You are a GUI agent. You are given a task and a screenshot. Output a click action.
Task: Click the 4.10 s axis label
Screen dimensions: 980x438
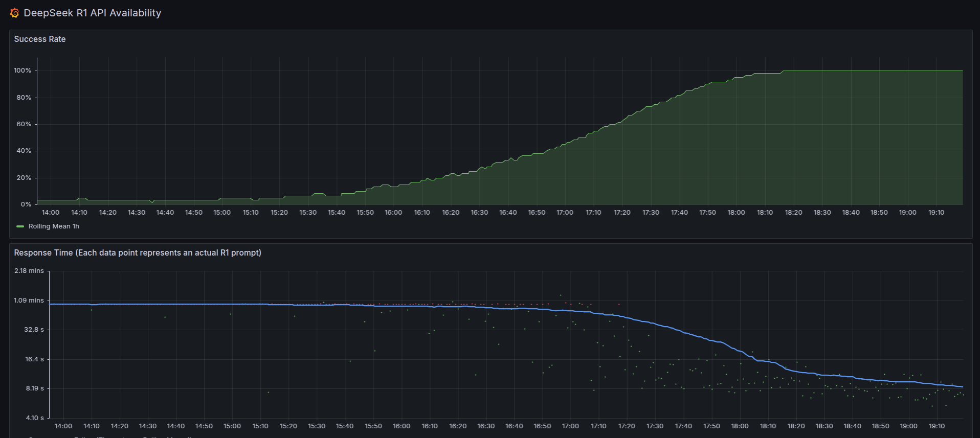(35, 418)
